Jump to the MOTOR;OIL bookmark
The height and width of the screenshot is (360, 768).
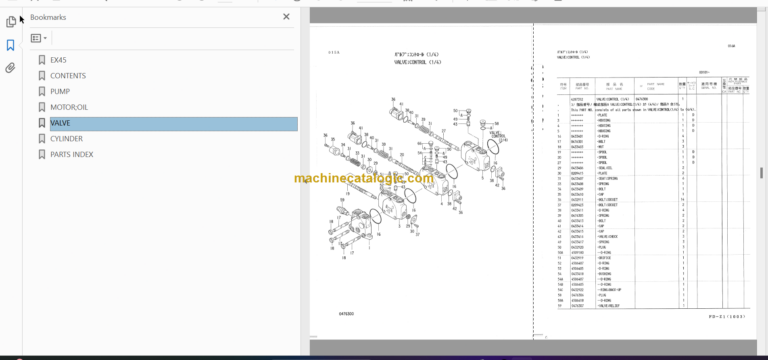(x=69, y=107)
